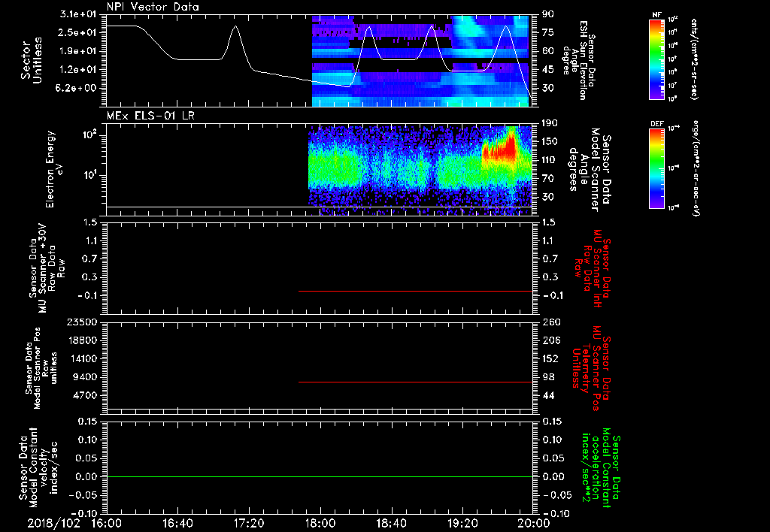This screenshot has width=770, height=532.
Task: Click the red line in the MU Scanner Pos panel
Action: (415, 382)
